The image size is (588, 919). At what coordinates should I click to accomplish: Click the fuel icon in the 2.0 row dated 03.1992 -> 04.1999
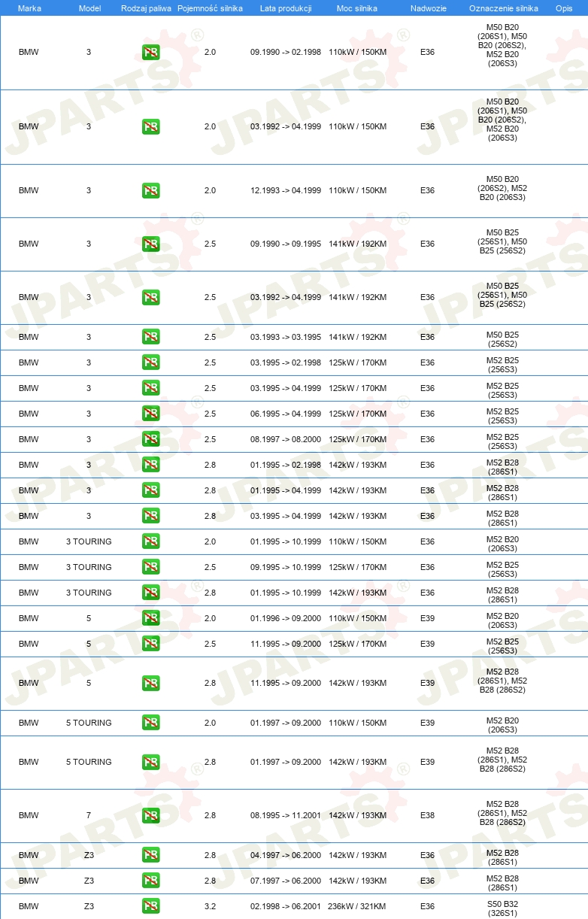coord(150,126)
